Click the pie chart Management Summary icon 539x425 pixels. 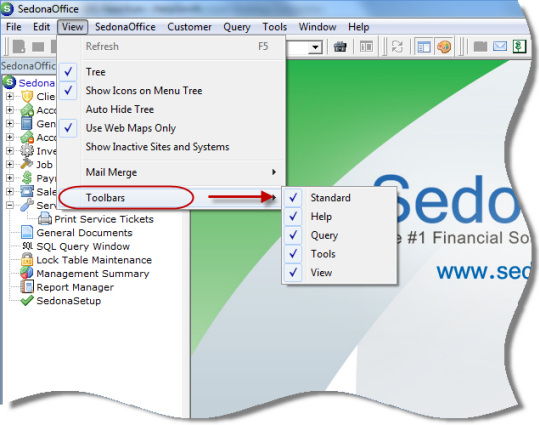coord(27,273)
